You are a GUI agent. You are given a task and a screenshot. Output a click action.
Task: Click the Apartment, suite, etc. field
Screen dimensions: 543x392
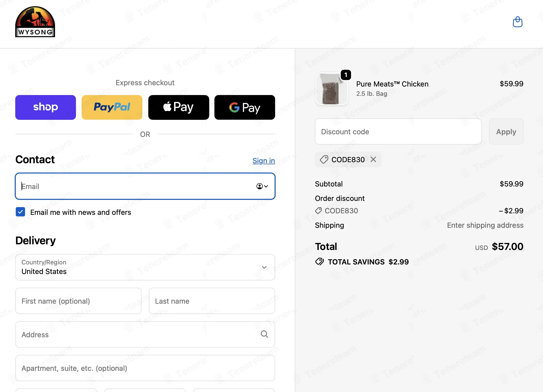click(x=145, y=368)
